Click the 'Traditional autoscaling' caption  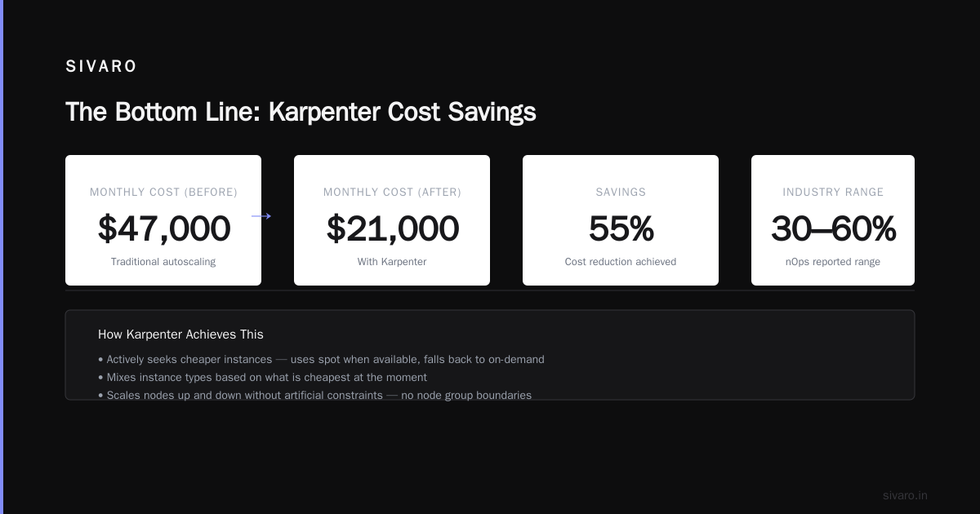point(163,262)
